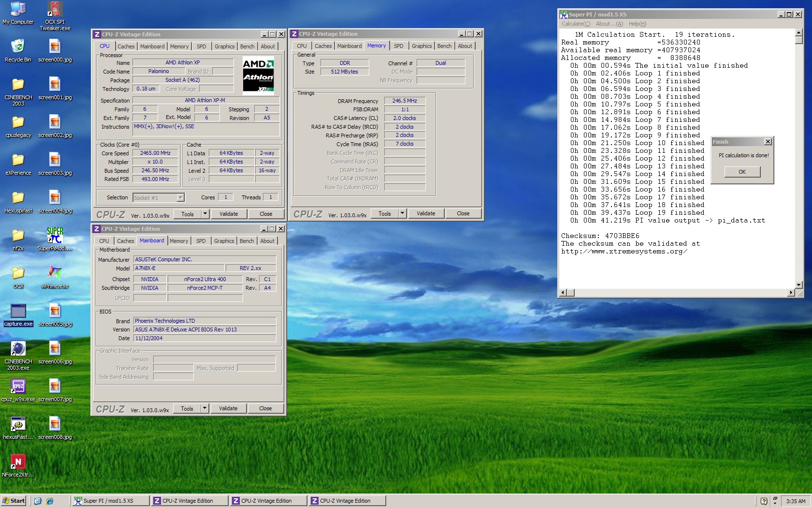Open Bench tab in Mainboard window

pos(246,241)
